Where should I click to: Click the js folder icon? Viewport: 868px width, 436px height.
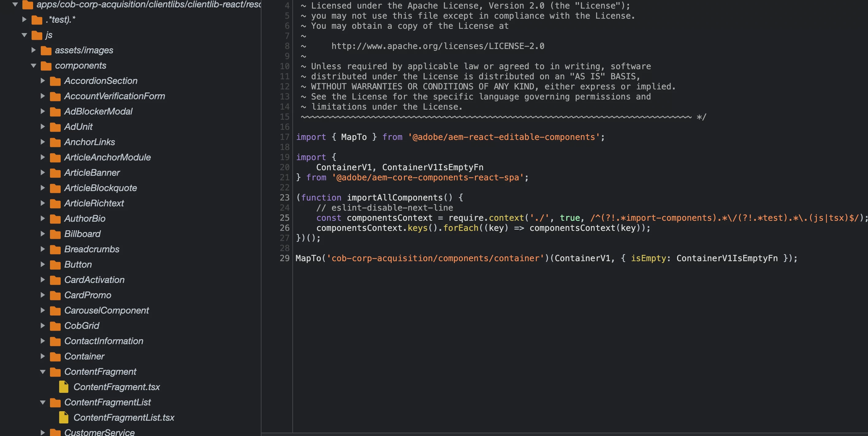37,35
